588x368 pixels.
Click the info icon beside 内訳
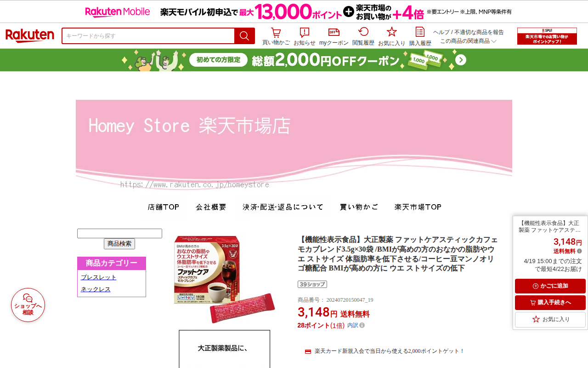pos(362,325)
